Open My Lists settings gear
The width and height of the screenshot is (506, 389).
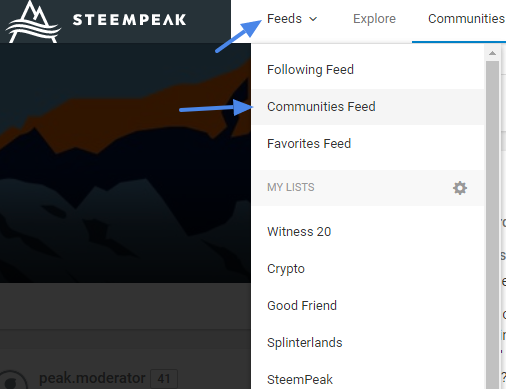click(460, 188)
